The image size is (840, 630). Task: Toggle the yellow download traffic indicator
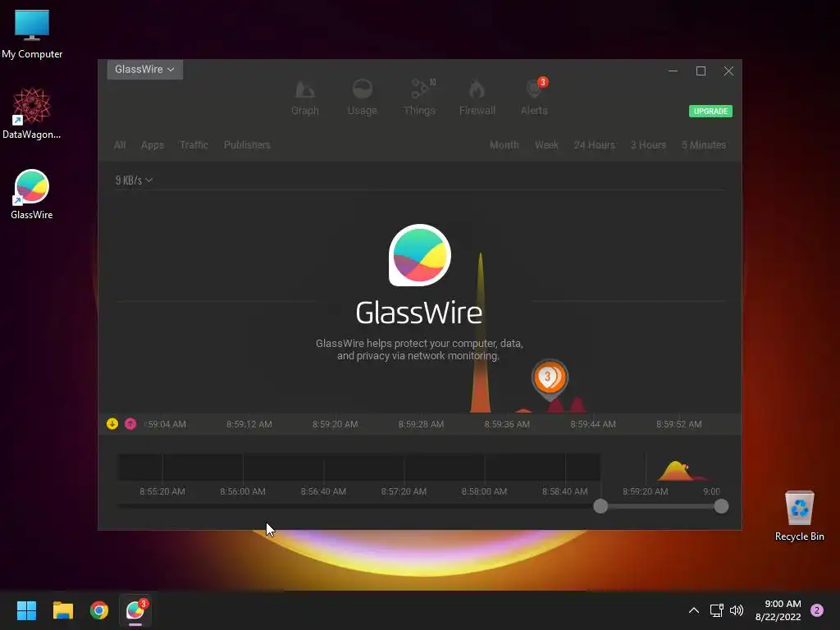[x=112, y=424]
